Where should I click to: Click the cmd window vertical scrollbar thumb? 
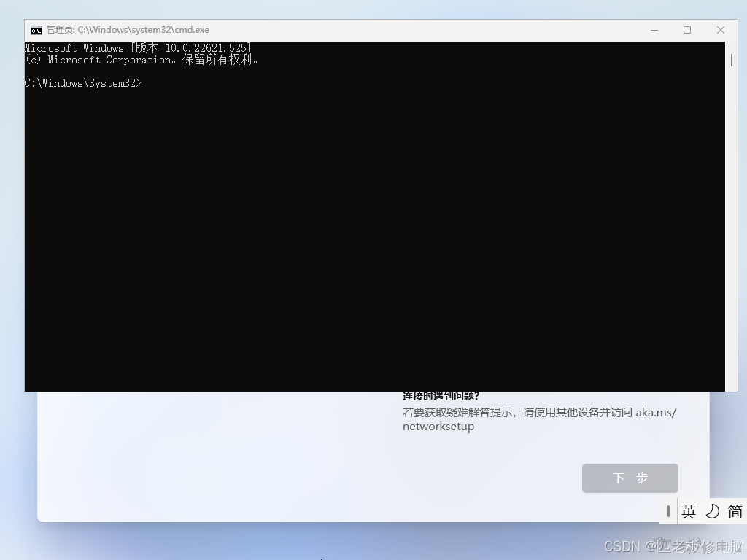pos(731,60)
